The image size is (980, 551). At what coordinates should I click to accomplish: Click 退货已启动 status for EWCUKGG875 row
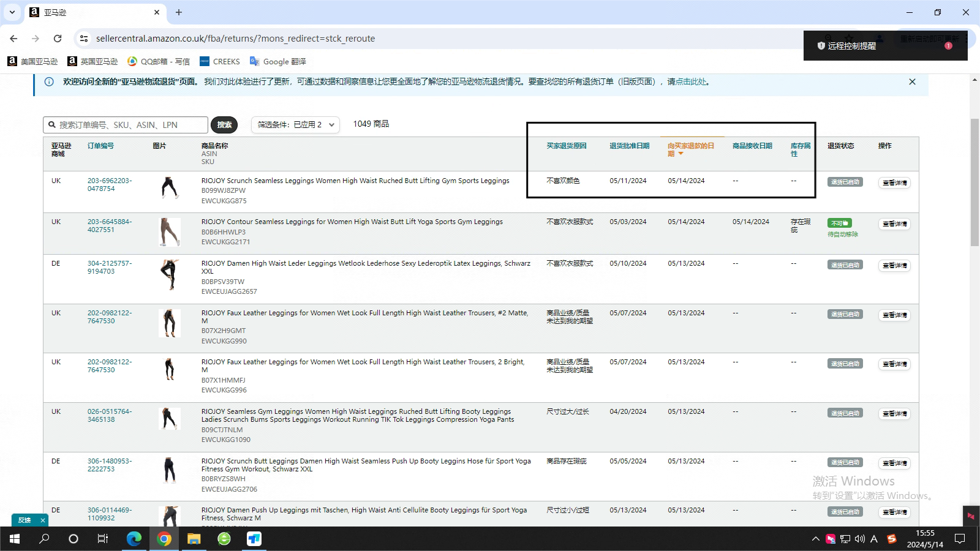845,182
